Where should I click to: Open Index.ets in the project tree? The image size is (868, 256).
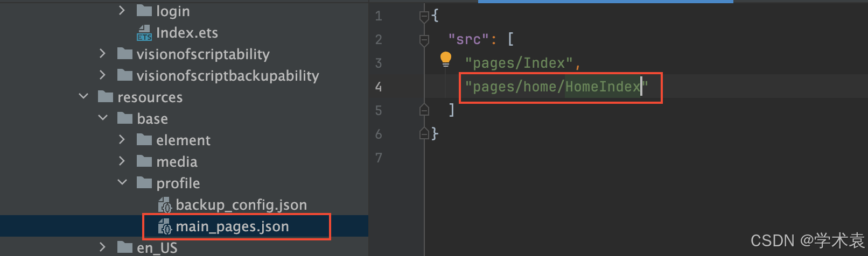[187, 33]
